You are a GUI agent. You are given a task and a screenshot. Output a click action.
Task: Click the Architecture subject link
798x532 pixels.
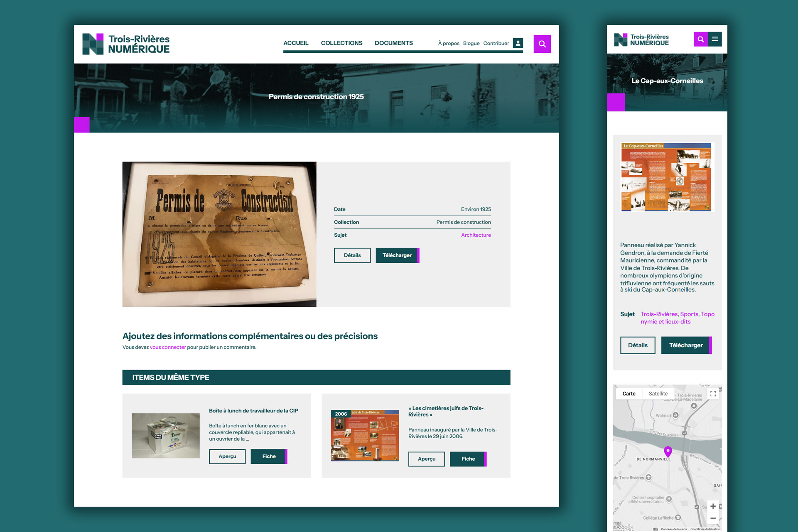(476, 235)
